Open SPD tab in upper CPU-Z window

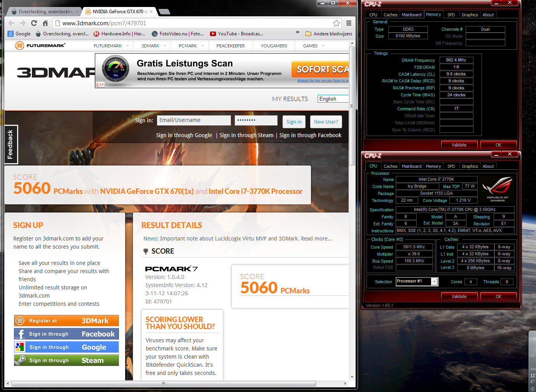coord(451,15)
